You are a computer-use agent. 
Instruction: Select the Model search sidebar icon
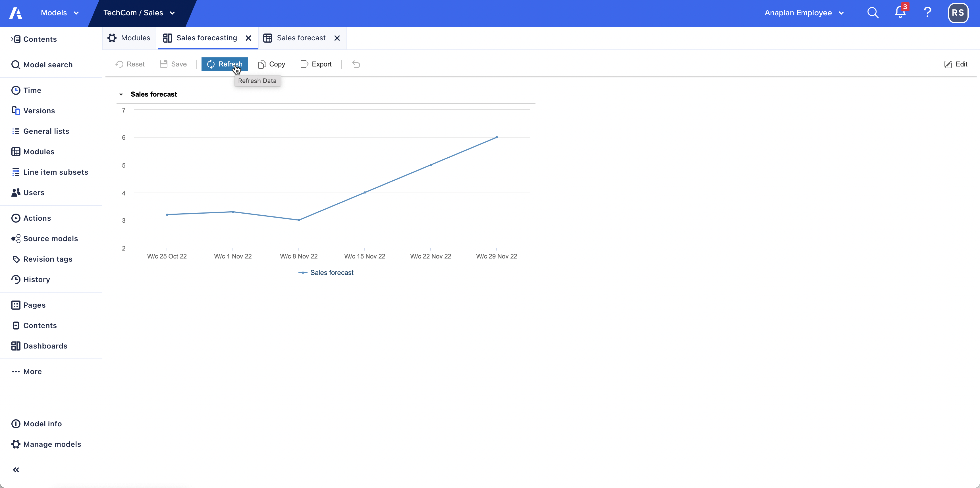[16, 64]
